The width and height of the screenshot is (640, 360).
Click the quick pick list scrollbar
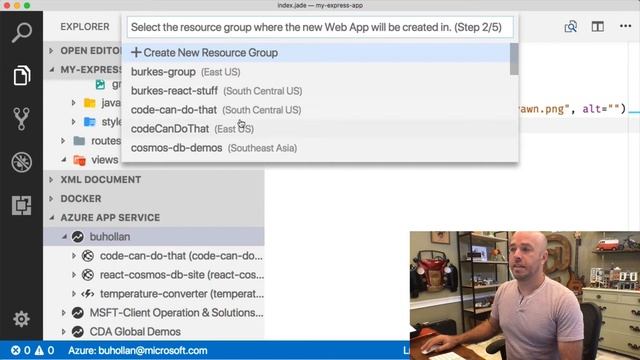(x=514, y=59)
